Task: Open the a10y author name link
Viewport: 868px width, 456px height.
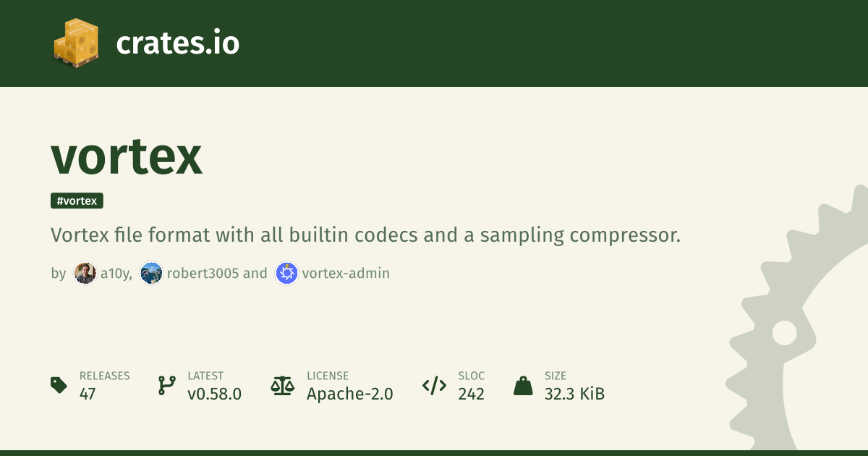Action: click(x=116, y=274)
